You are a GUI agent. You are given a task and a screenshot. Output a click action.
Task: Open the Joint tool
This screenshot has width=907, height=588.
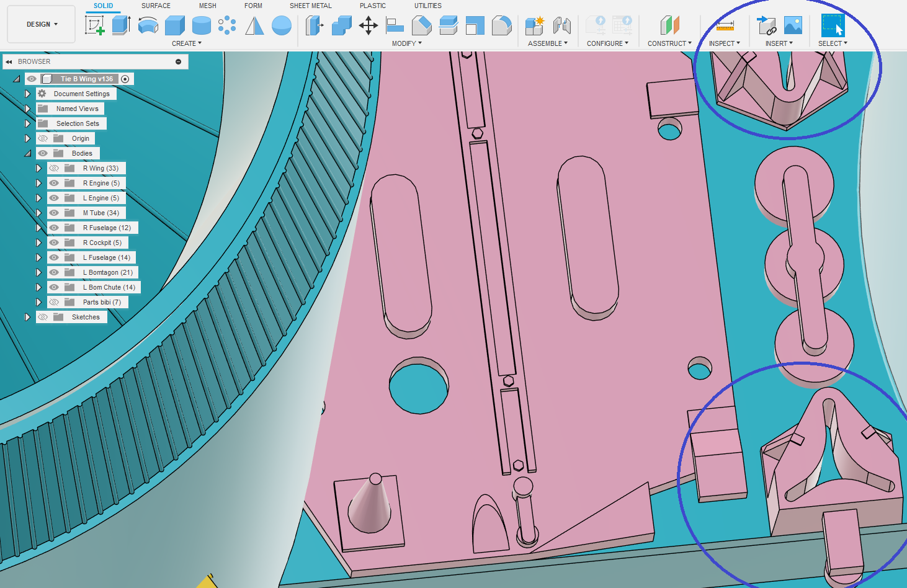click(561, 25)
